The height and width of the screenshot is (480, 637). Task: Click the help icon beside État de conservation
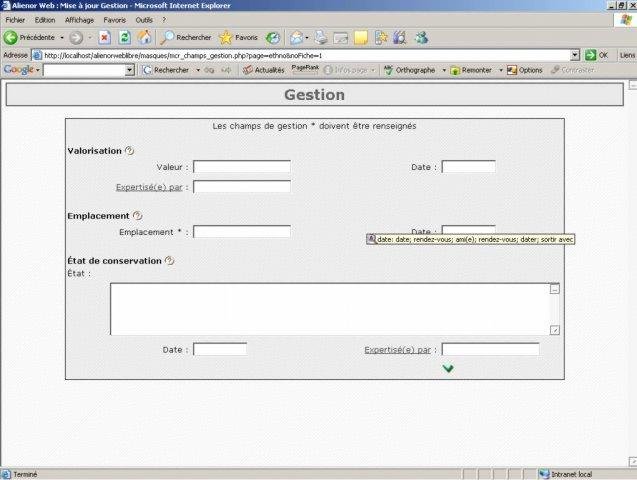169,261
